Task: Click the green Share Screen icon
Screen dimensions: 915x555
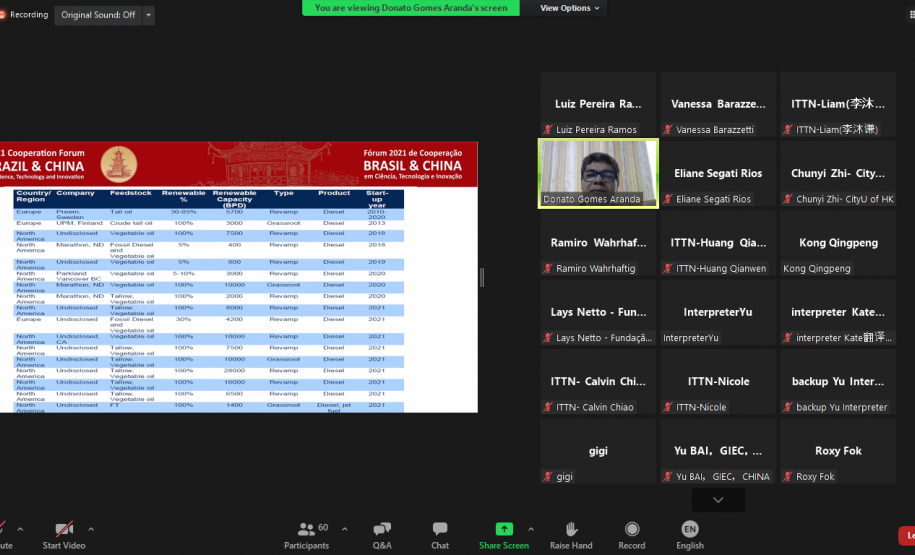Action: [504, 529]
